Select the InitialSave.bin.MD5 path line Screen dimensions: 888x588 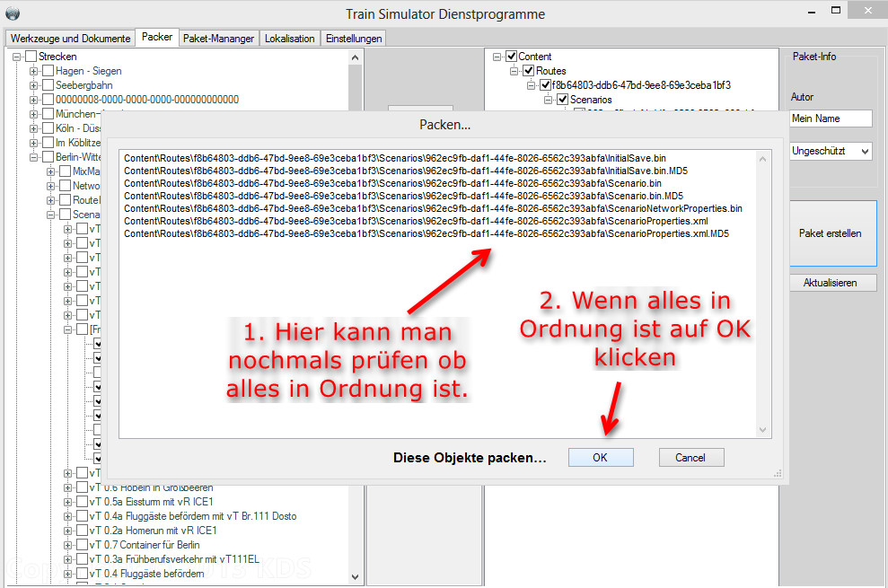point(406,171)
